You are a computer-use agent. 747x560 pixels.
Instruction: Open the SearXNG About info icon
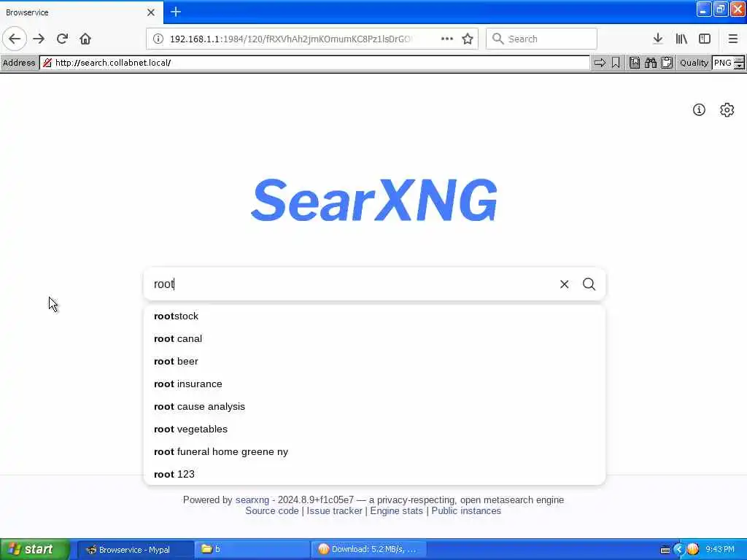pos(699,110)
